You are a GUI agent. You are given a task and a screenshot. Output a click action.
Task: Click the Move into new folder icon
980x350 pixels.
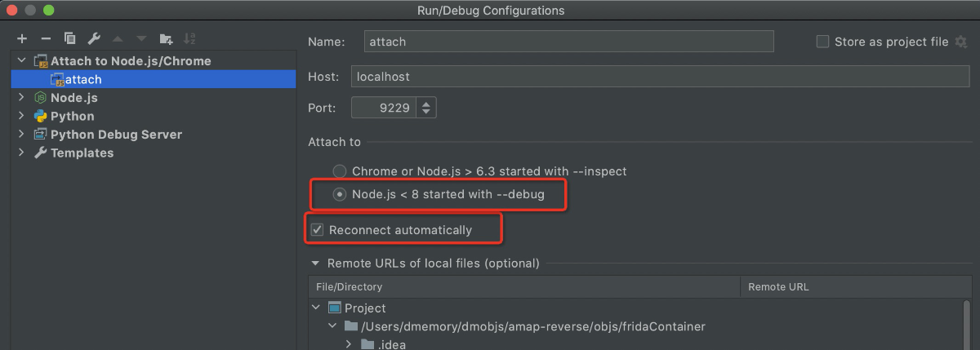pos(166,38)
